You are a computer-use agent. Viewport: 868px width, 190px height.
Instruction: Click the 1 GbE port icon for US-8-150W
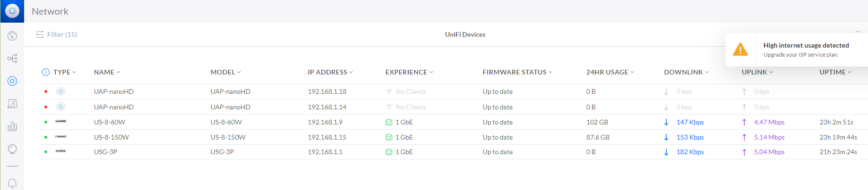pyautogui.click(x=389, y=137)
